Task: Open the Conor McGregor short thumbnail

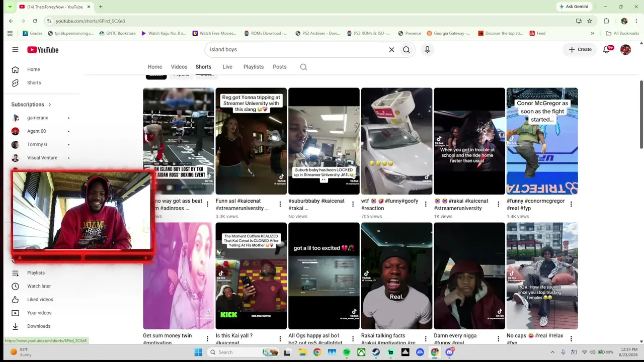Action: (542, 141)
